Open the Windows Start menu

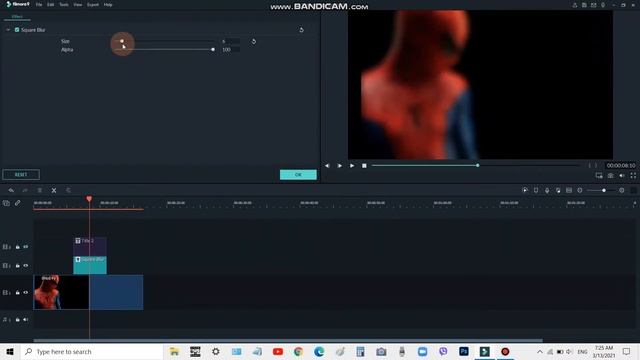10,351
